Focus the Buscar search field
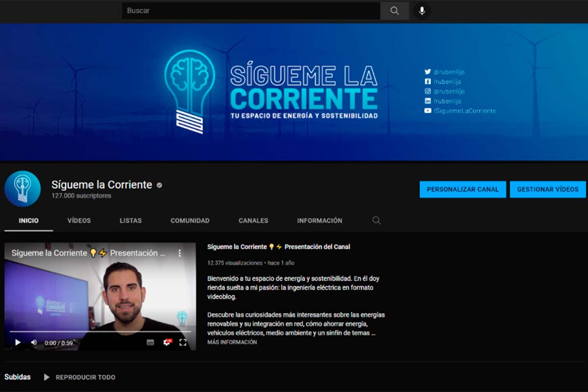Image resolution: width=588 pixels, height=392 pixels. pyautogui.click(x=250, y=11)
